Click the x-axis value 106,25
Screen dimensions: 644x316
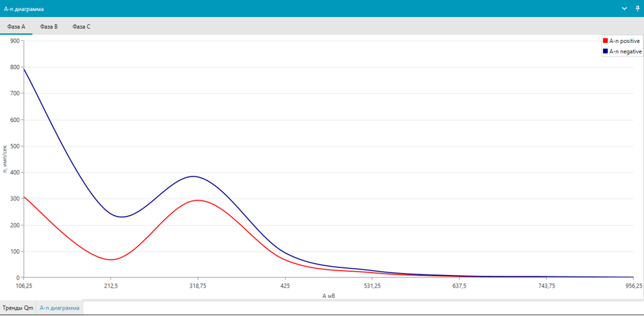click(25, 286)
